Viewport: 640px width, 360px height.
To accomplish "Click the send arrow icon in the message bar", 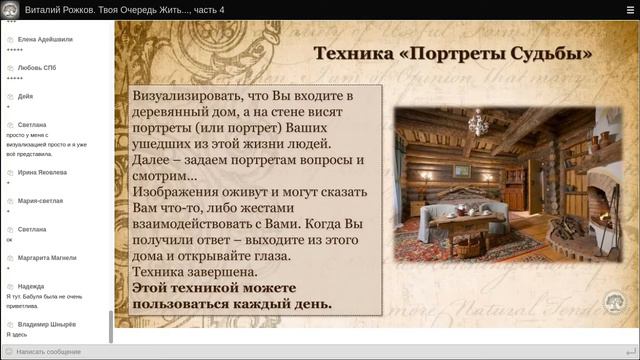I will click(x=631, y=352).
